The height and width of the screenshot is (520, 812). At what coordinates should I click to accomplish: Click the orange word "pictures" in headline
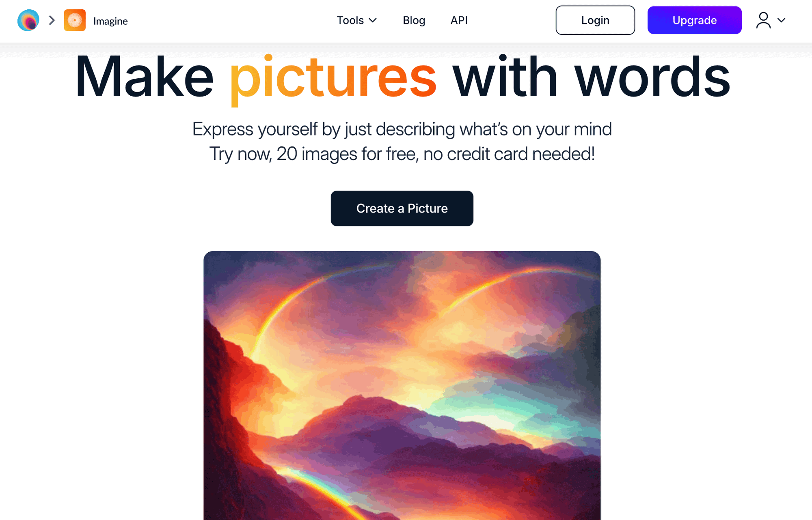[x=333, y=79]
